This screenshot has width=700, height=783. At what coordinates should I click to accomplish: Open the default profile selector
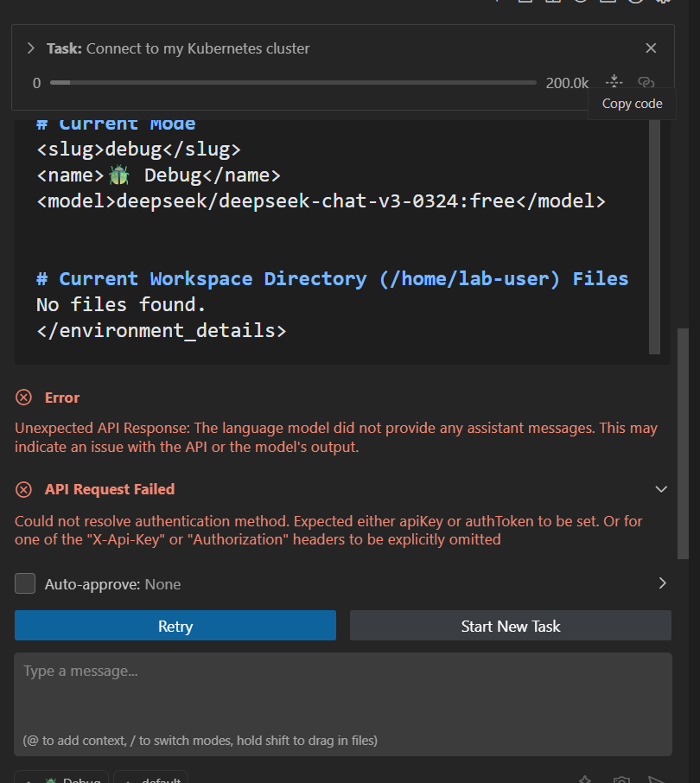coord(151,778)
